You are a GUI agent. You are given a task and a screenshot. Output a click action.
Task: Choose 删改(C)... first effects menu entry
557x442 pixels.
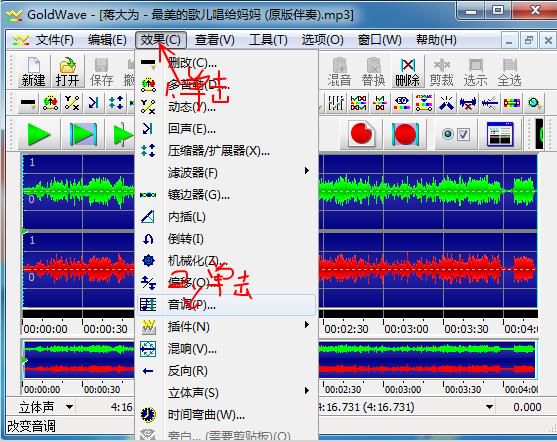[226, 63]
